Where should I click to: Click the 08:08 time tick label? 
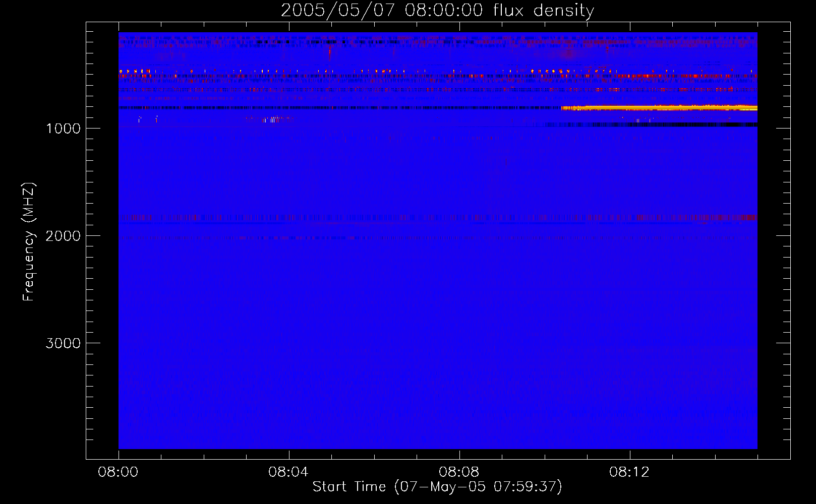459,472
